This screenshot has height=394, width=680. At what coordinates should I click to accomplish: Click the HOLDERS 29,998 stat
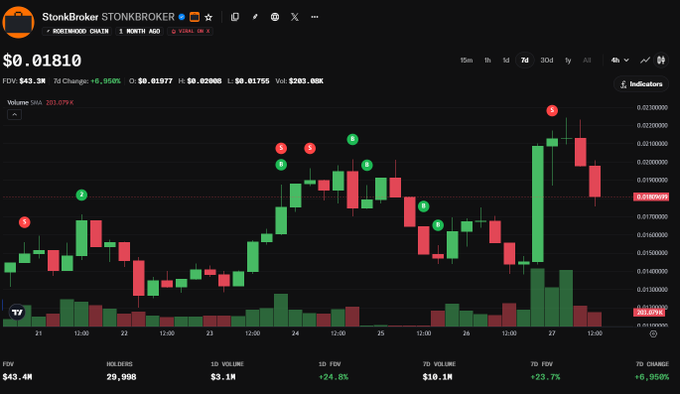click(121, 371)
